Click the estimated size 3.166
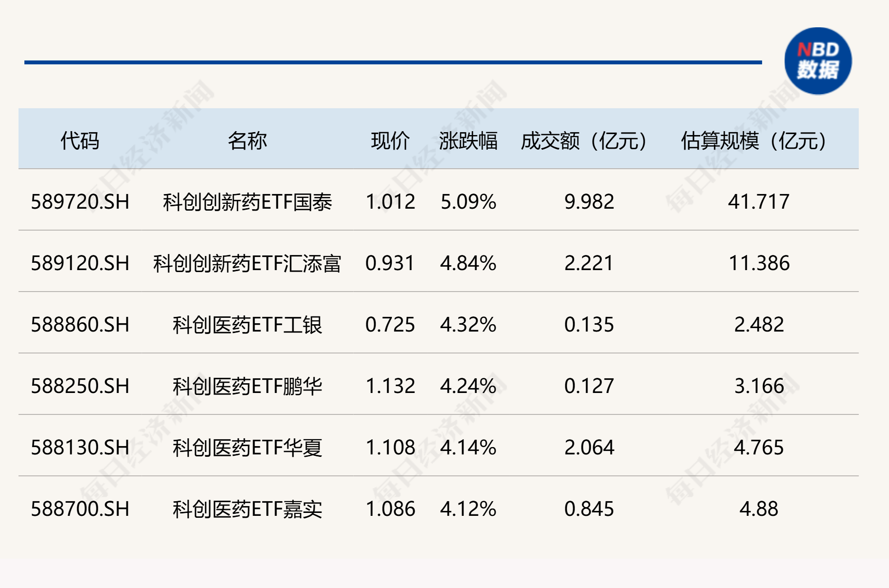Image resolution: width=889 pixels, height=588 pixels. (x=759, y=386)
